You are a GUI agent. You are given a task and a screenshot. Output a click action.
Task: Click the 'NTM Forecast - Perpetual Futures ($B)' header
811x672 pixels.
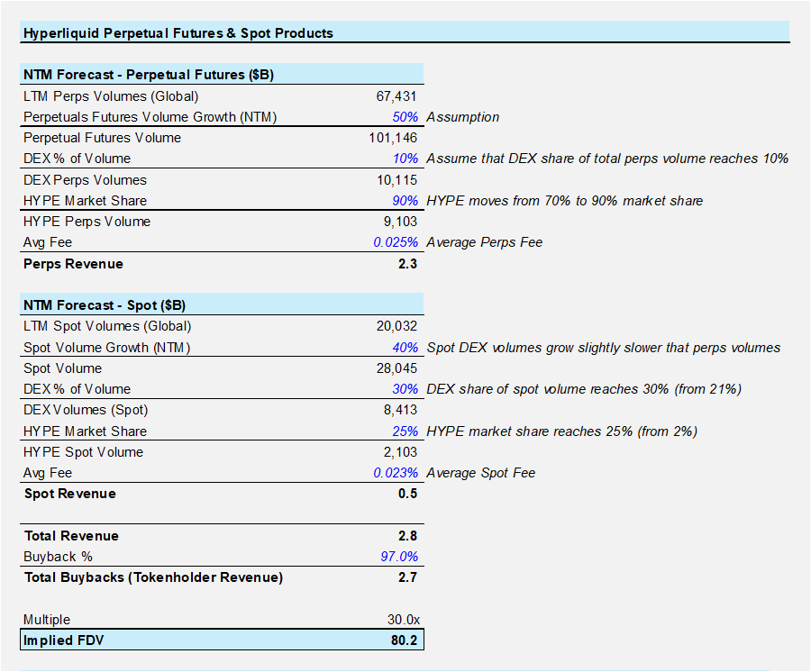point(149,75)
